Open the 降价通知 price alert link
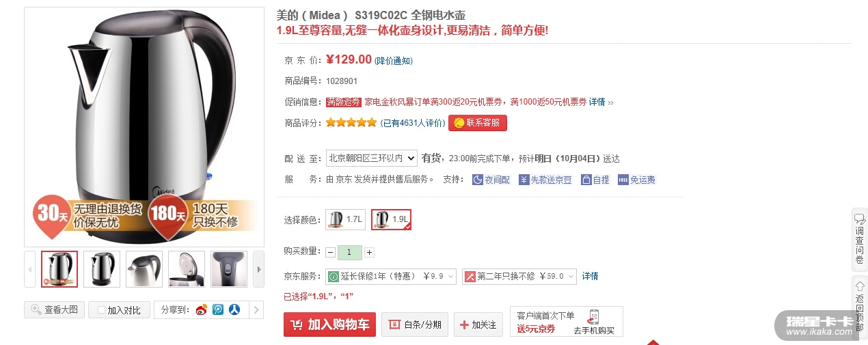The image size is (868, 345). coord(394,61)
